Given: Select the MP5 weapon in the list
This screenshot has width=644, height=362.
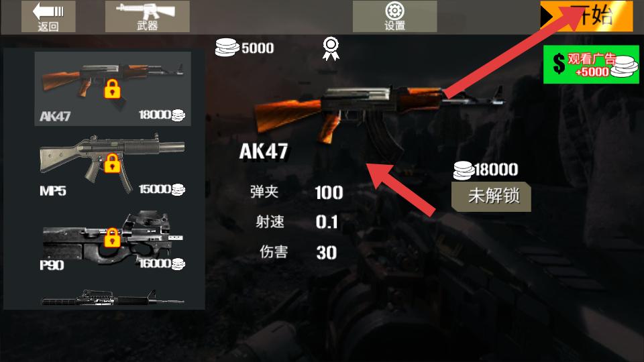Looking at the screenshot, I should click(x=113, y=164).
